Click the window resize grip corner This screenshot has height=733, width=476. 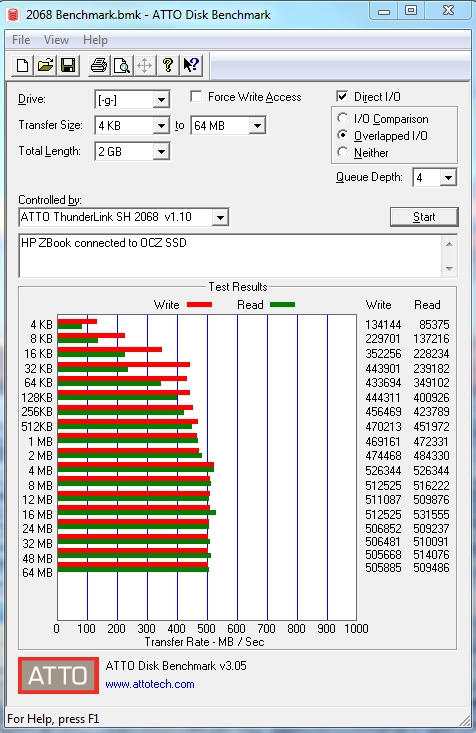pos(465,721)
